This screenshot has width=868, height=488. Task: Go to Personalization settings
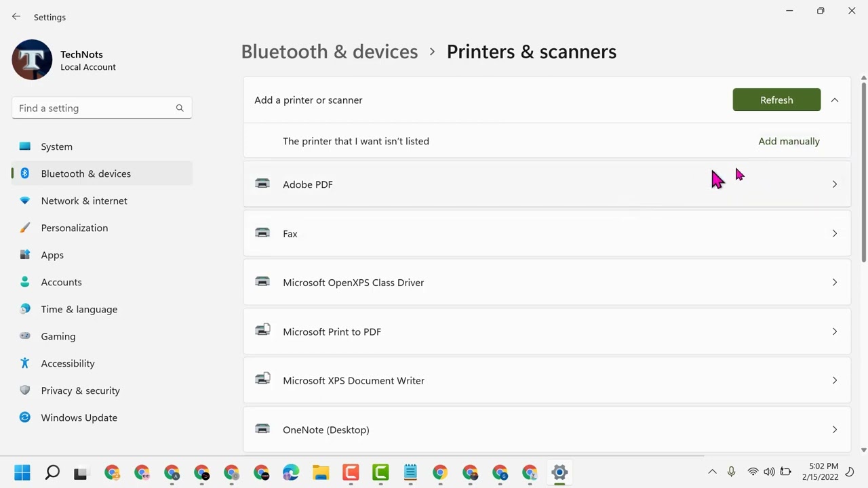pos(102,228)
